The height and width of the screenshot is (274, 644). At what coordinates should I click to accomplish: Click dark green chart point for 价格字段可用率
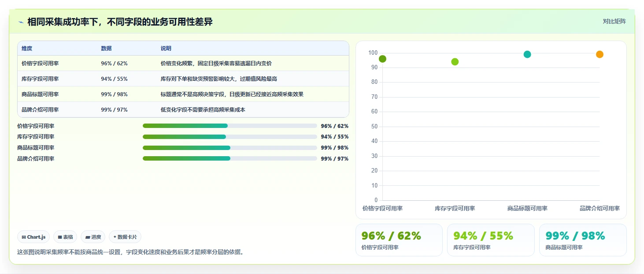coord(382,59)
